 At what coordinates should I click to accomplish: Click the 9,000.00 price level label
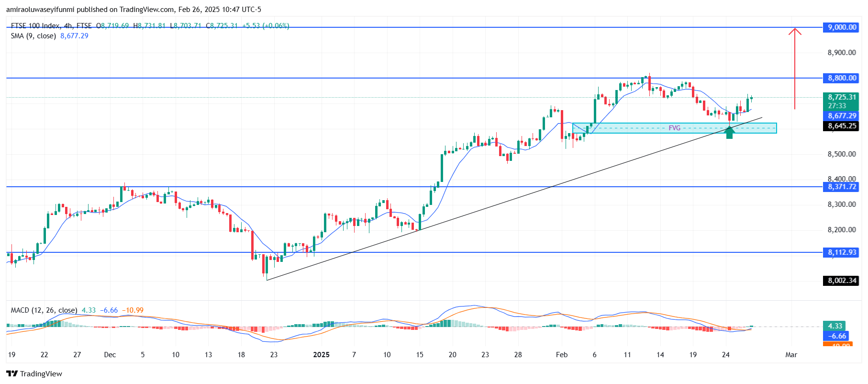[x=842, y=27]
